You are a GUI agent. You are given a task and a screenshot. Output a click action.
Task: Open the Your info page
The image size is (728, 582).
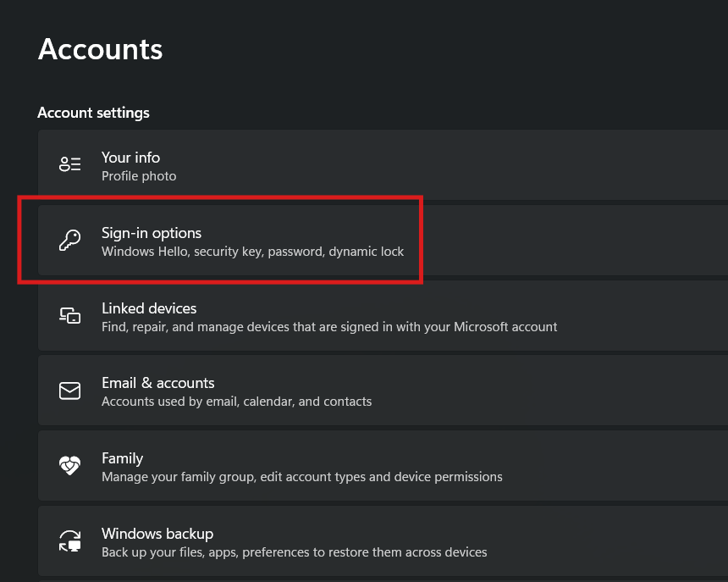(254, 165)
